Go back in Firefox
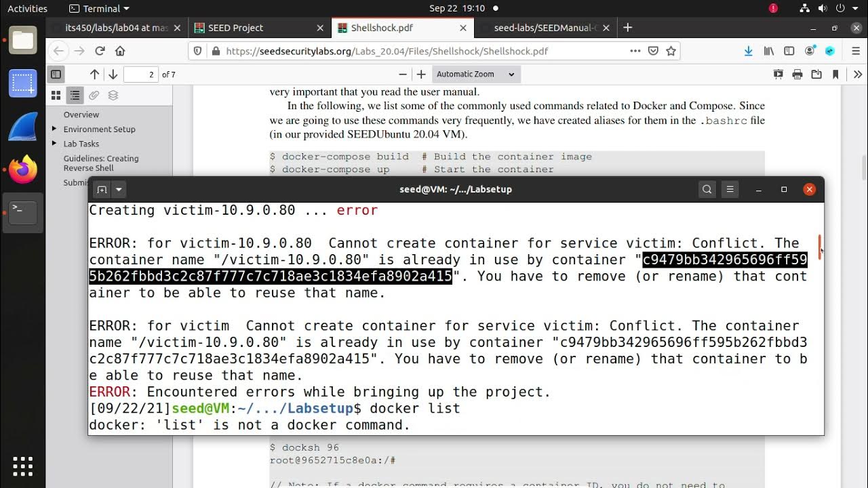Image resolution: width=868 pixels, height=488 pixels. [59, 51]
